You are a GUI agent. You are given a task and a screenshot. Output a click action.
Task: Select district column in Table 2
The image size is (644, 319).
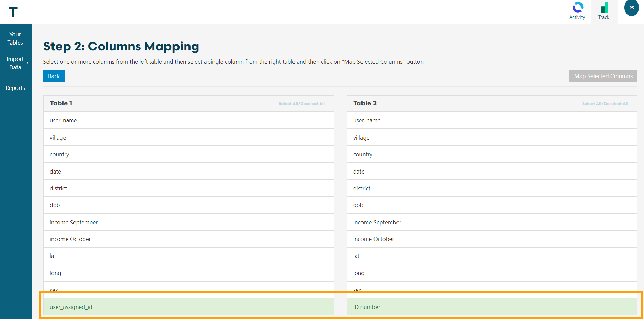pyautogui.click(x=492, y=188)
